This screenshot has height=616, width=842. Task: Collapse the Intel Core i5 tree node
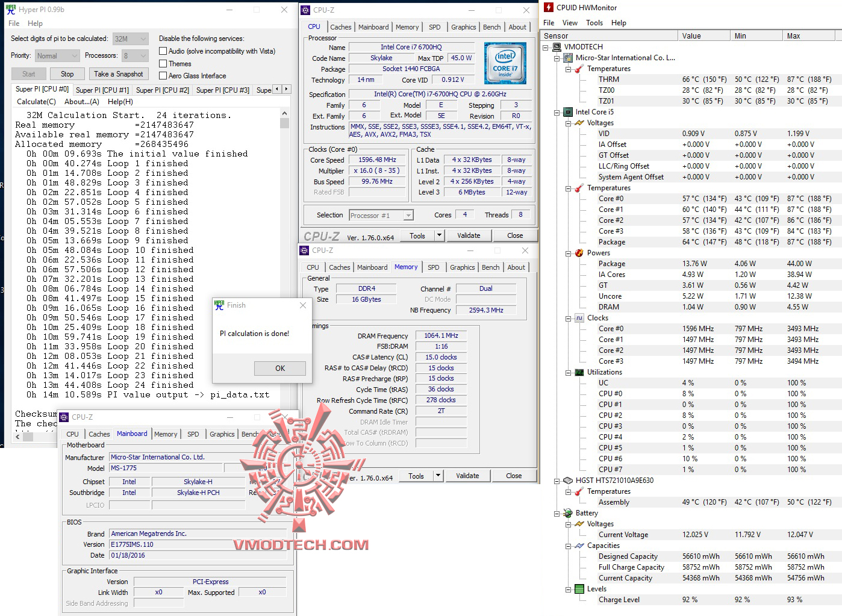coord(557,112)
